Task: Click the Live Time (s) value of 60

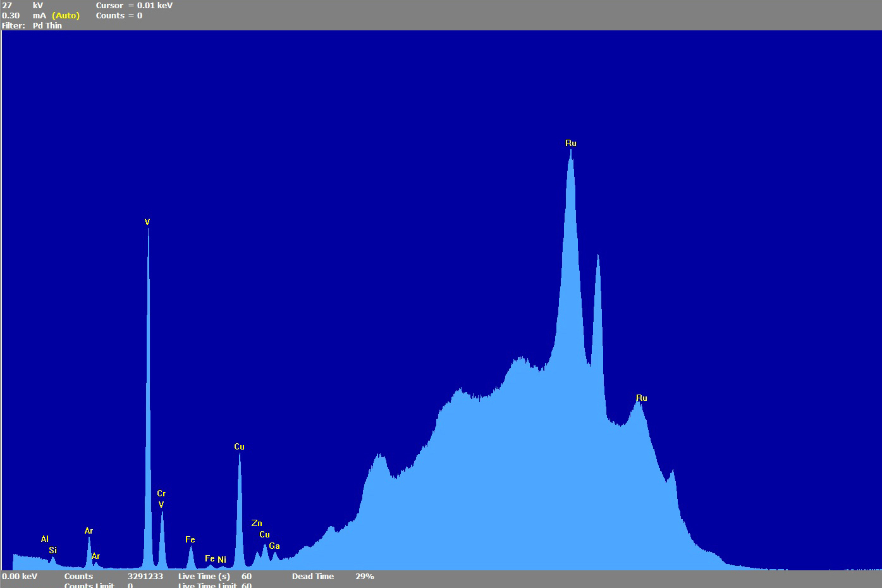Action: 246,576
